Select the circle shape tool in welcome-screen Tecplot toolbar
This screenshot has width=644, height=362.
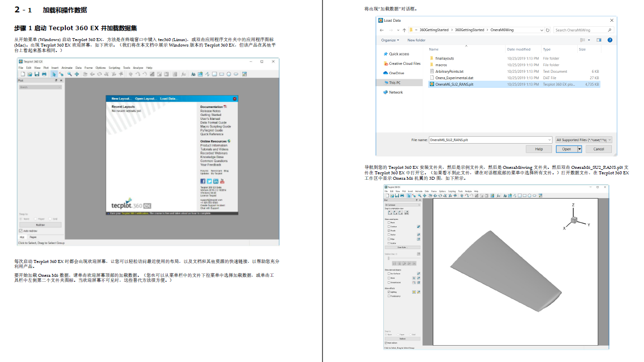229,74
